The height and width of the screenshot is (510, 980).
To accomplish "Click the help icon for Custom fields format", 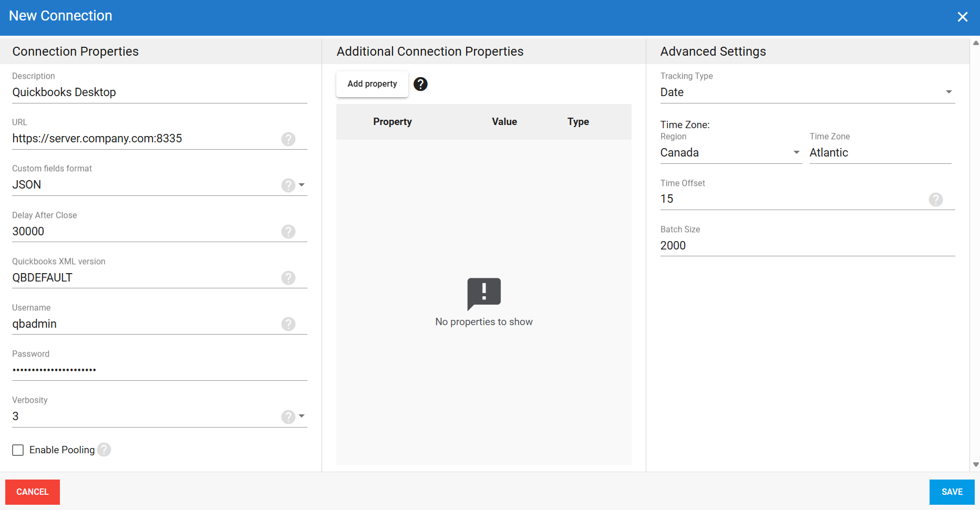I will point(288,185).
